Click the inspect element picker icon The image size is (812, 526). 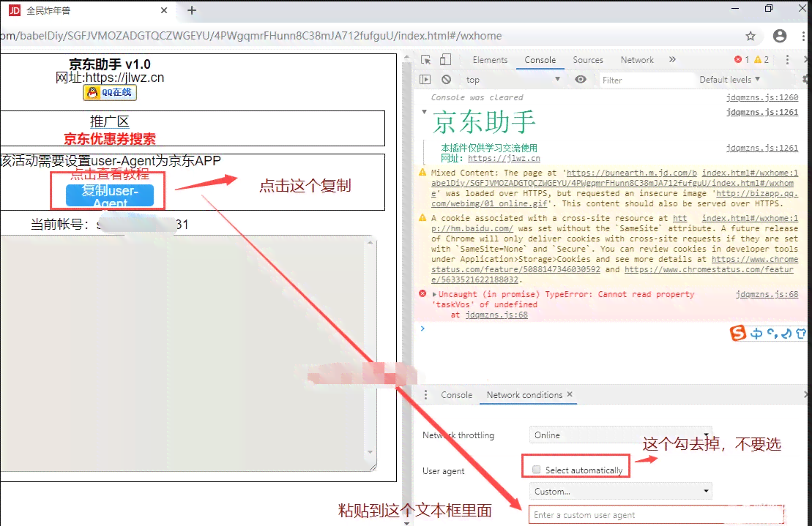[425, 60]
